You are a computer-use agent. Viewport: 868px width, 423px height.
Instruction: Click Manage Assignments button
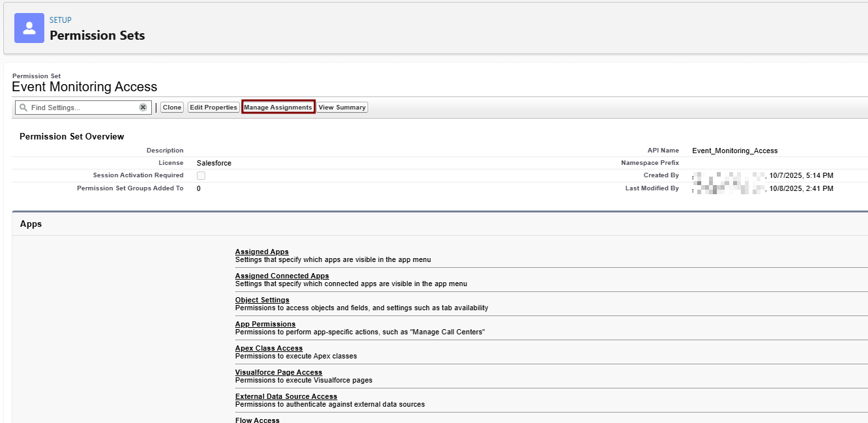pyautogui.click(x=278, y=108)
